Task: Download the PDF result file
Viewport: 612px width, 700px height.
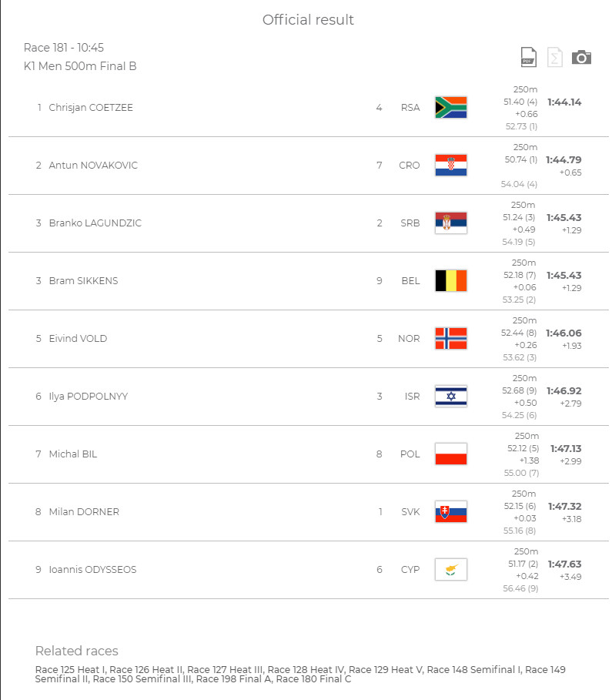Action: coord(529,57)
